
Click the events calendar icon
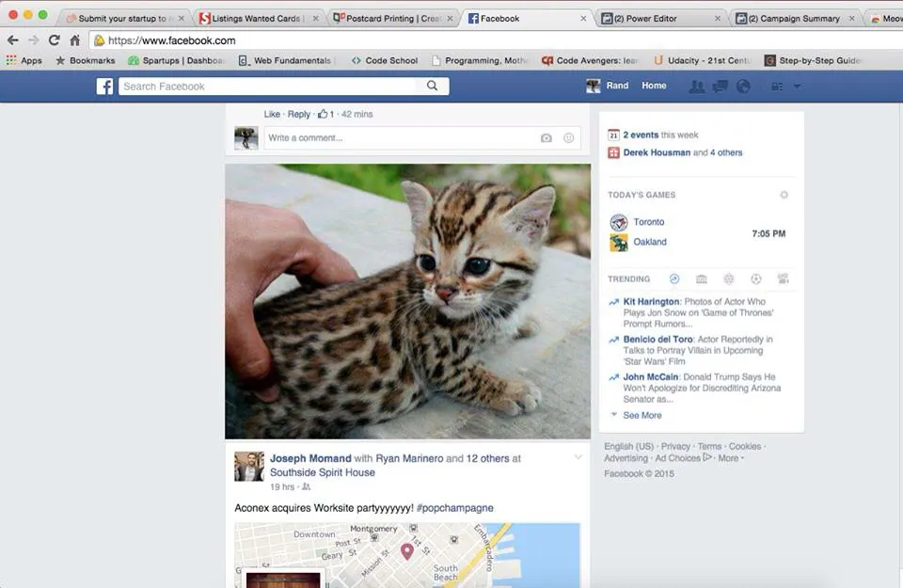coord(613,135)
